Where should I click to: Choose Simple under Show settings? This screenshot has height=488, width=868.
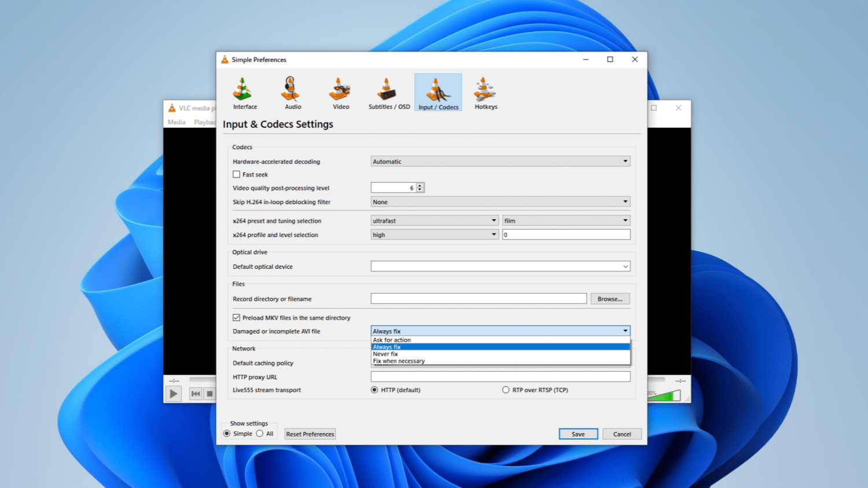(x=227, y=434)
